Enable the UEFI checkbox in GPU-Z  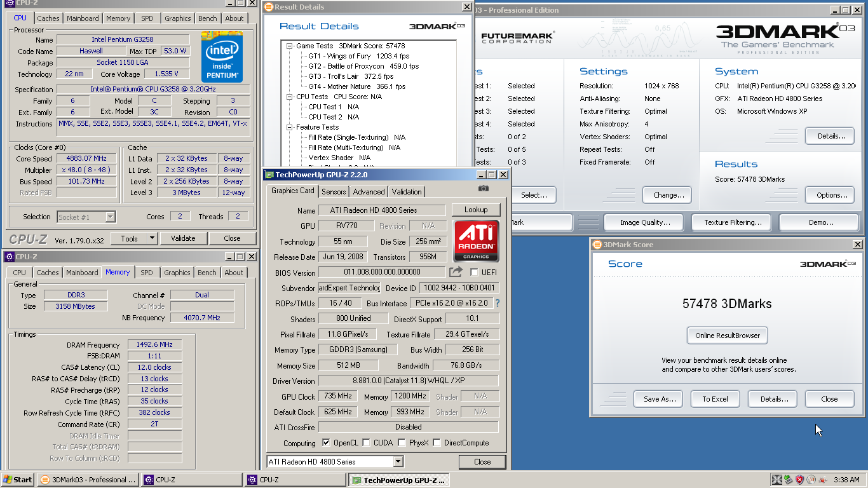474,273
